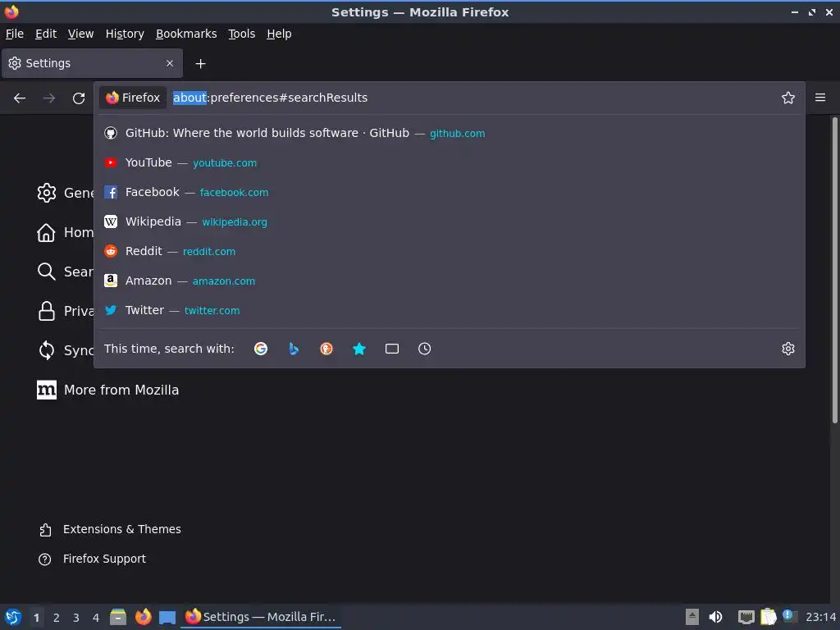The height and width of the screenshot is (630, 840).
Task: Close the Settings tab
Action: 169,63
